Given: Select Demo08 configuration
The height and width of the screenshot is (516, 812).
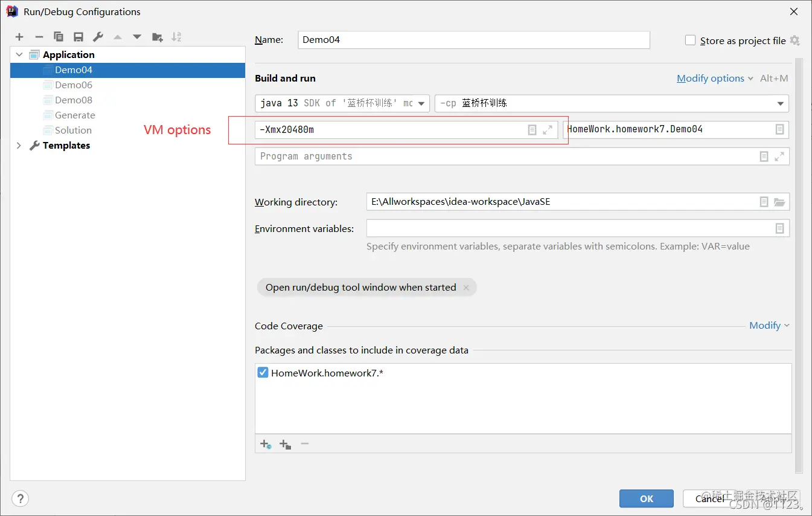Looking at the screenshot, I should [x=127, y=100].
